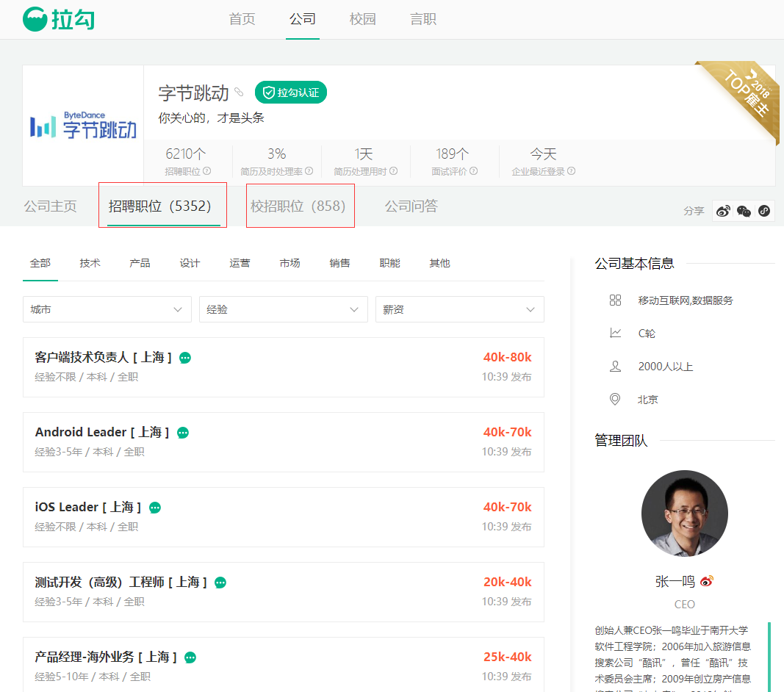Click the 40k-80k salary text

tap(507, 358)
